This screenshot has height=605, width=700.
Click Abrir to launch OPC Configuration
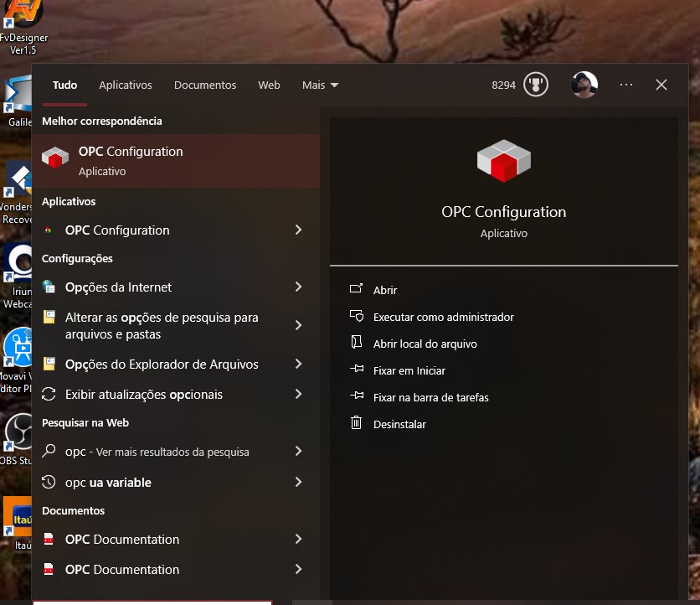(x=385, y=290)
